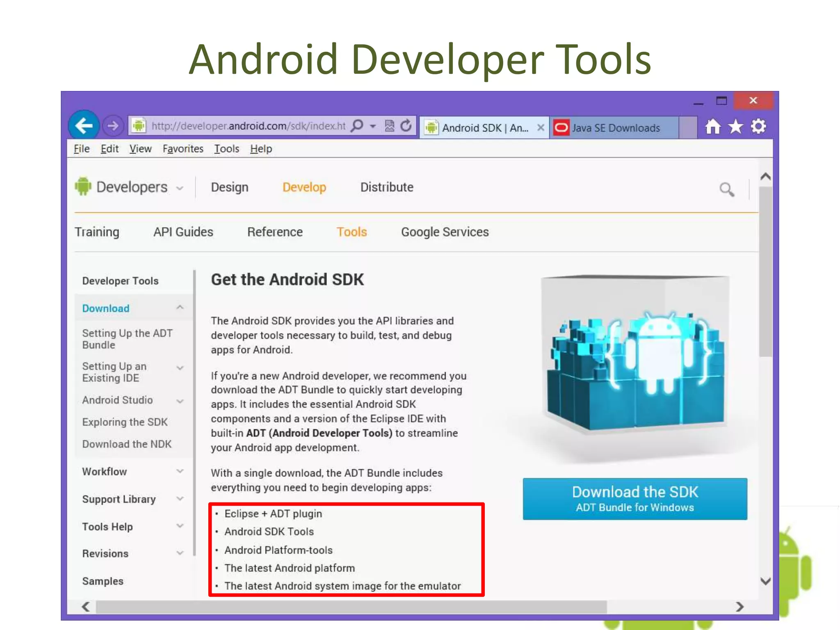
Task: Open the View menu
Action: pos(140,149)
